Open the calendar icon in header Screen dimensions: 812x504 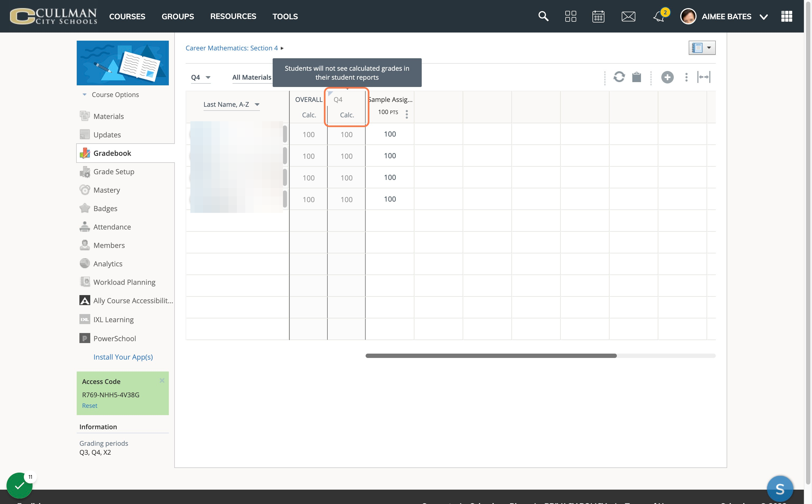click(598, 16)
